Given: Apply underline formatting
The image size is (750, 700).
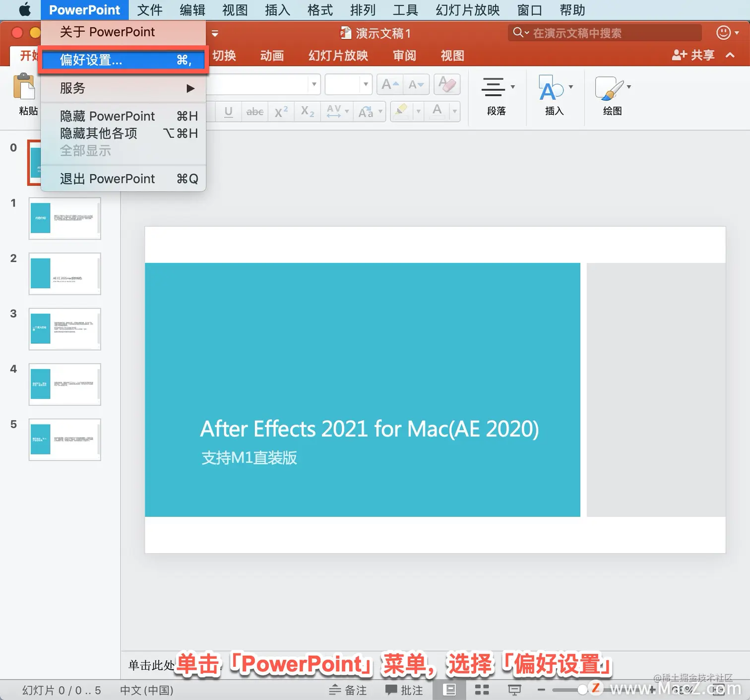Looking at the screenshot, I should point(228,112).
